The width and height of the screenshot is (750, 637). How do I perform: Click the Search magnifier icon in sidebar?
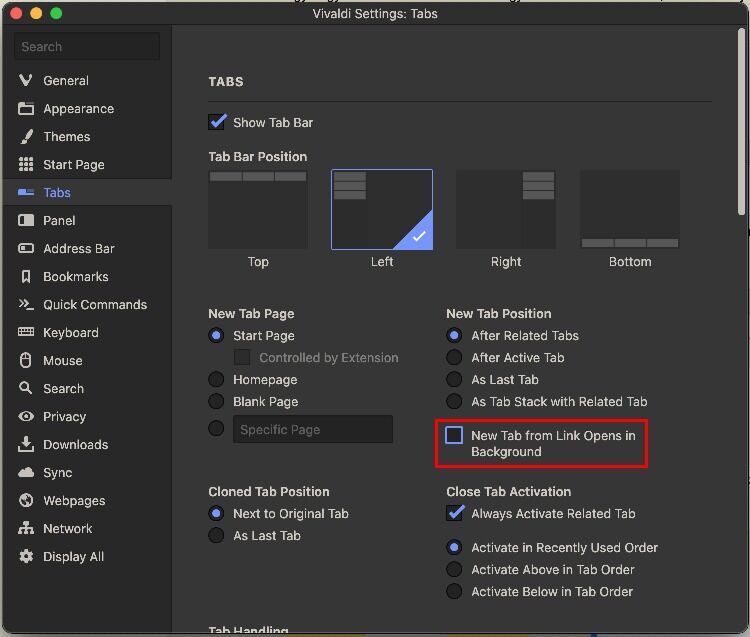point(25,388)
